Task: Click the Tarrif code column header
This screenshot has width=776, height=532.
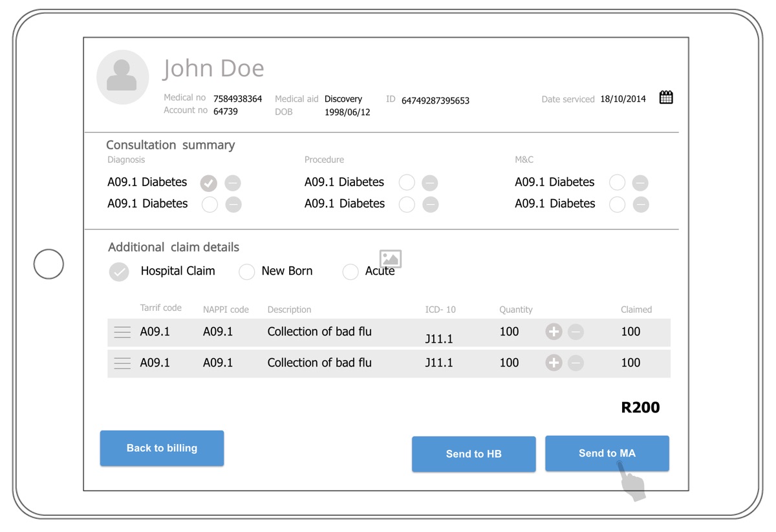Action: click(161, 308)
